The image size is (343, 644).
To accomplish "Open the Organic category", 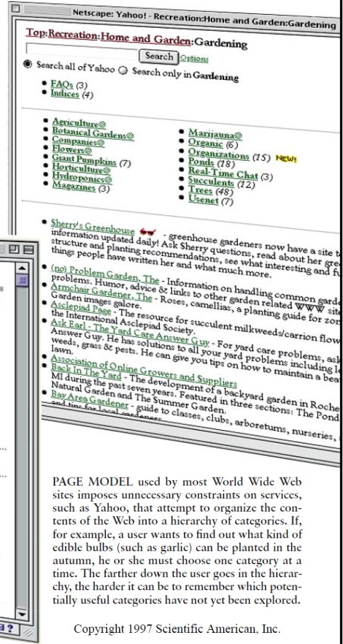I will [x=206, y=144].
